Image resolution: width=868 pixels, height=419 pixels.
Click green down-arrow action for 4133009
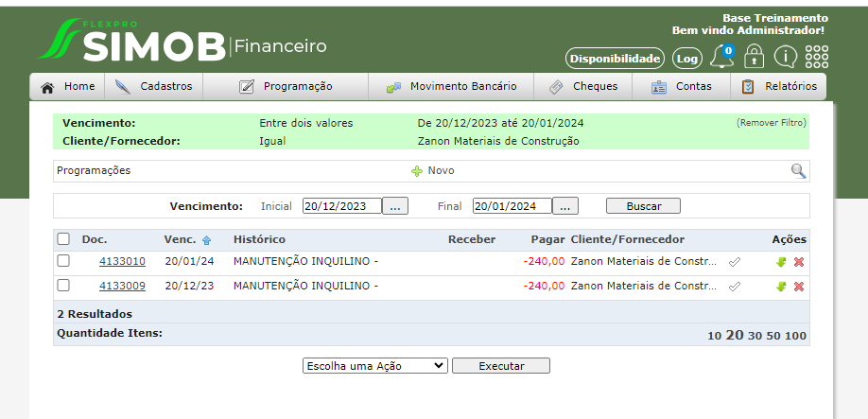point(781,287)
